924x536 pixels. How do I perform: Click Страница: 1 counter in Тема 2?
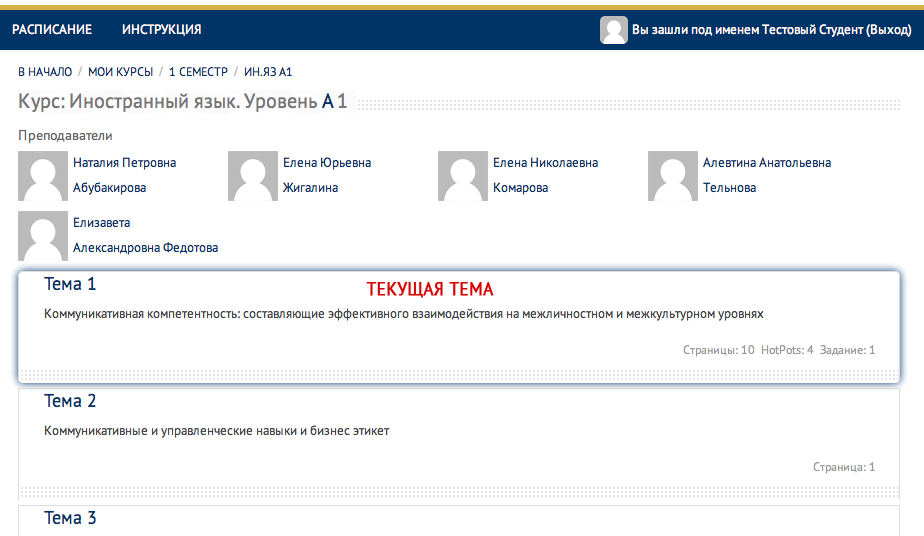[x=844, y=467]
